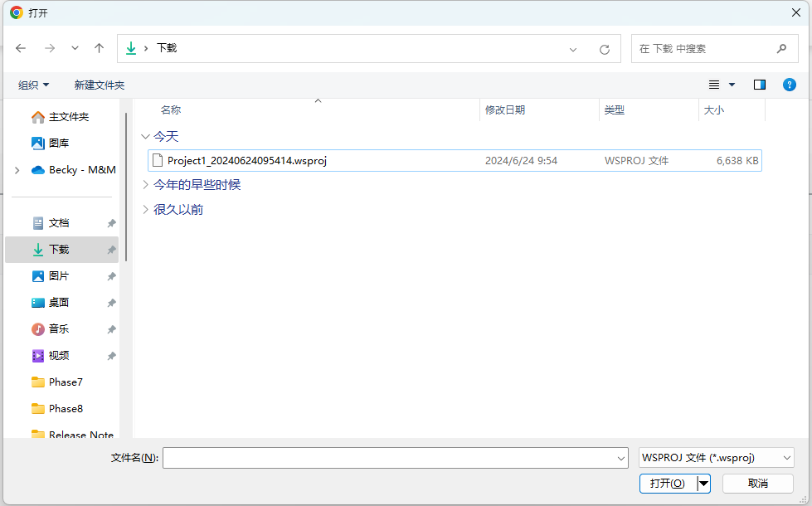Select Project1_20240624095414.wsproj file

pos(246,161)
